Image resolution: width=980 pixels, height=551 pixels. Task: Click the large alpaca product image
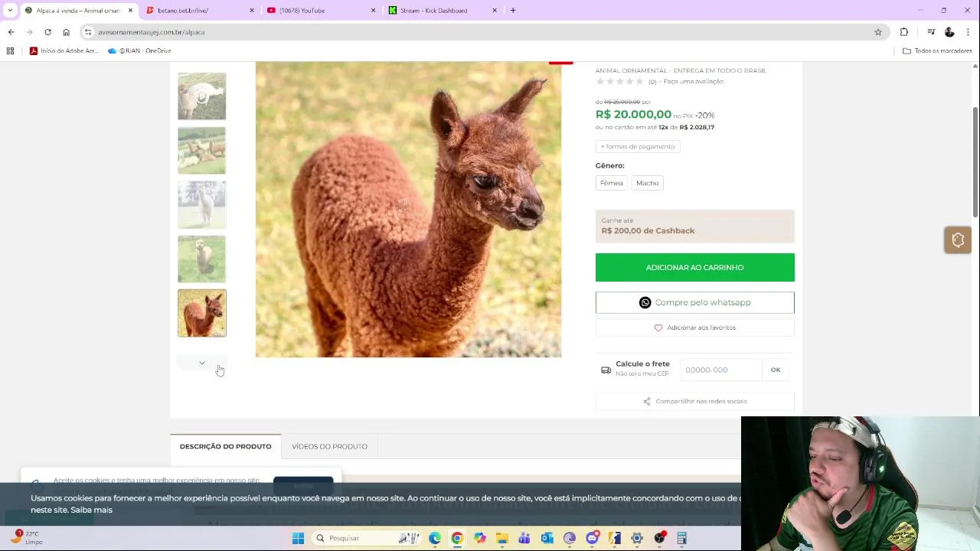[408, 209]
